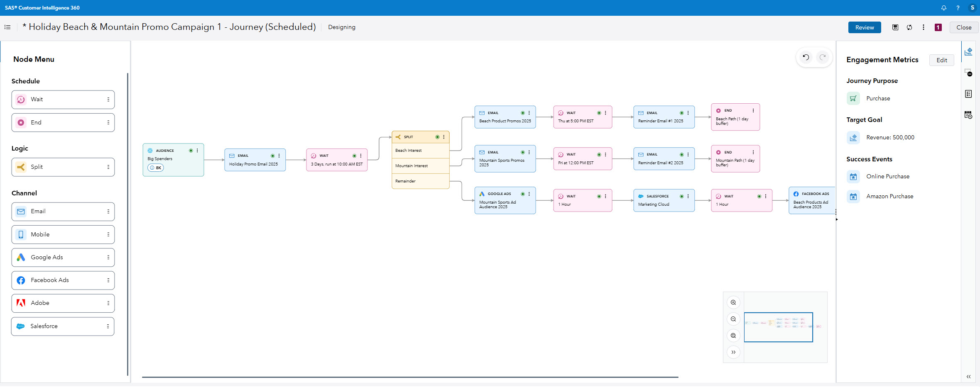Select the Split node in Node Menu

(x=63, y=167)
